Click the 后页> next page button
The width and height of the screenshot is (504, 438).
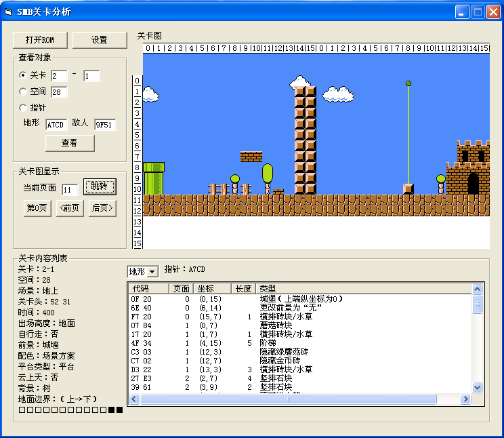tap(102, 208)
